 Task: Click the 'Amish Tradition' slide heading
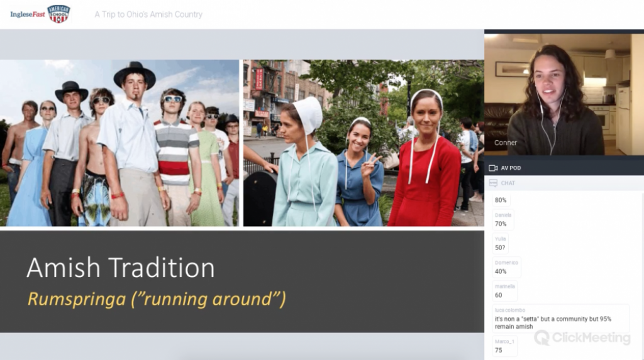(x=120, y=268)
